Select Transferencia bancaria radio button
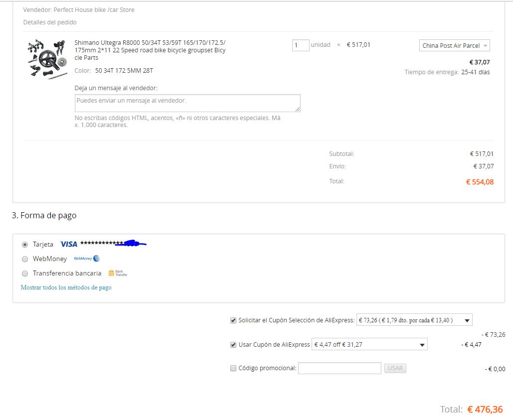The width and height of the screenshot is (513, 420). pyautogui.click(x=25, y=274)
